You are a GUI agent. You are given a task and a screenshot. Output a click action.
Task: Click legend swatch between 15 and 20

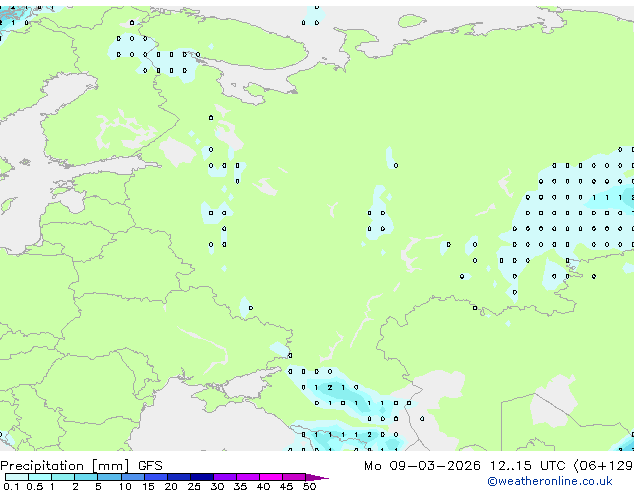[156, 477]
